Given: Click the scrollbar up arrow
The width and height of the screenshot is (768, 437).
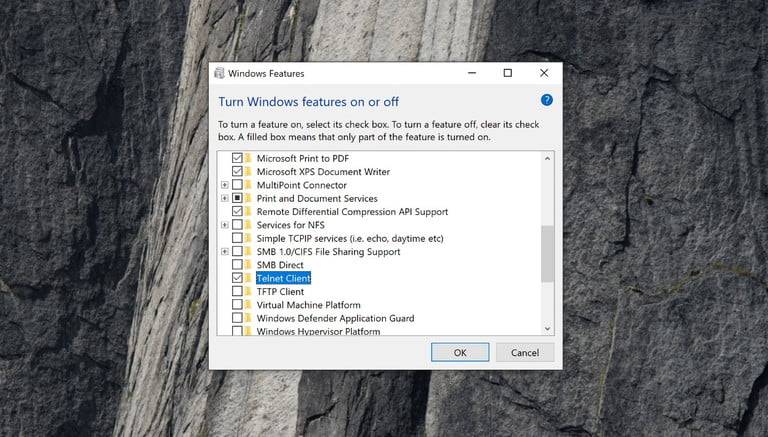Looking at the screenshot, I should pyautogui.click(x=548, y=158).
